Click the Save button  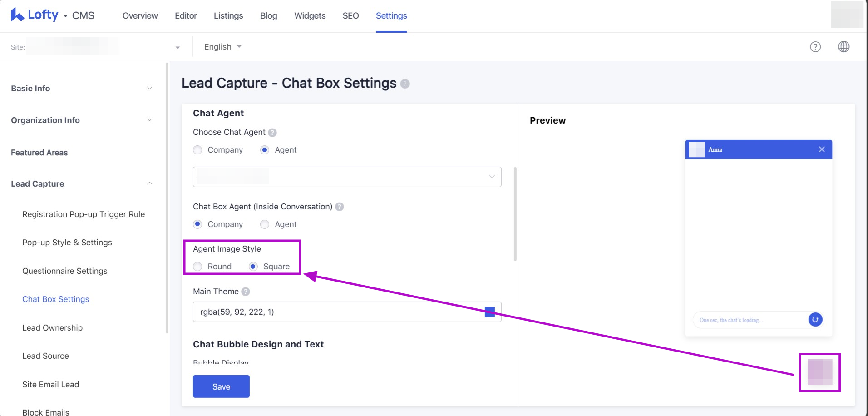click(221, 386)
